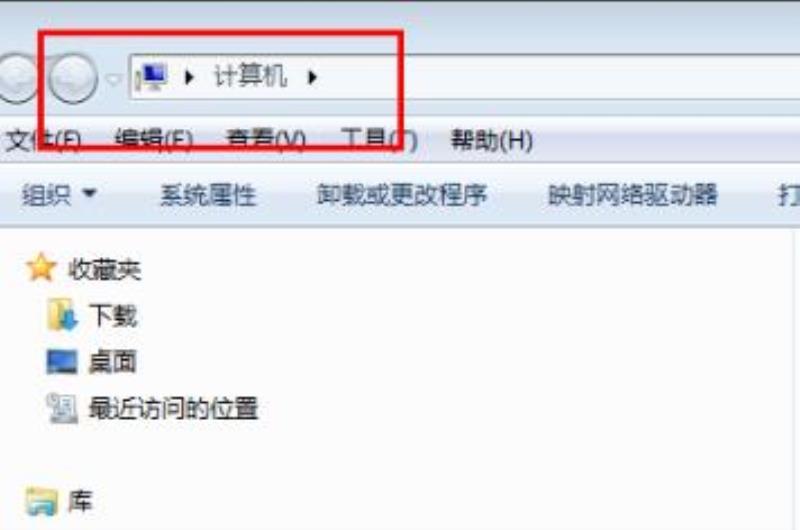Expand the arrow before 计算机 breadcrumb
Viewport: 800px width, 530px height.
point(189,77)
